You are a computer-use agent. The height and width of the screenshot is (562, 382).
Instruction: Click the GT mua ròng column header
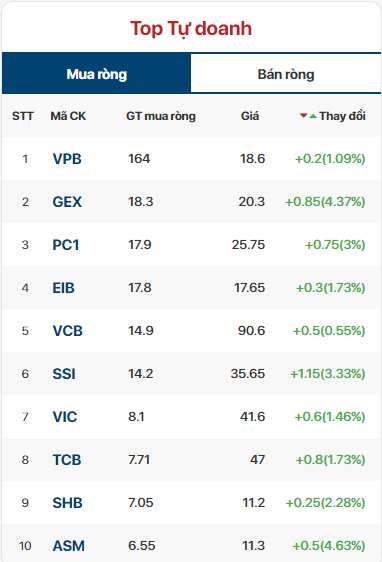pyautogui.click(x=161, y=116)
